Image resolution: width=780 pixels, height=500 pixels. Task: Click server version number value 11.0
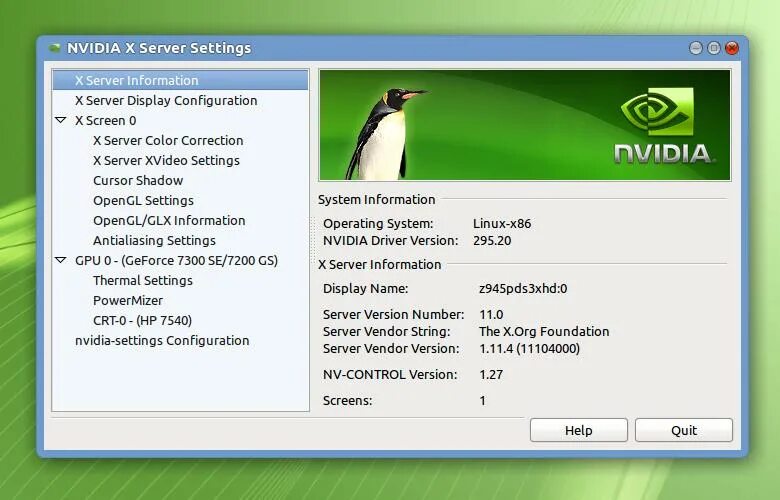[x=491, y=314]
